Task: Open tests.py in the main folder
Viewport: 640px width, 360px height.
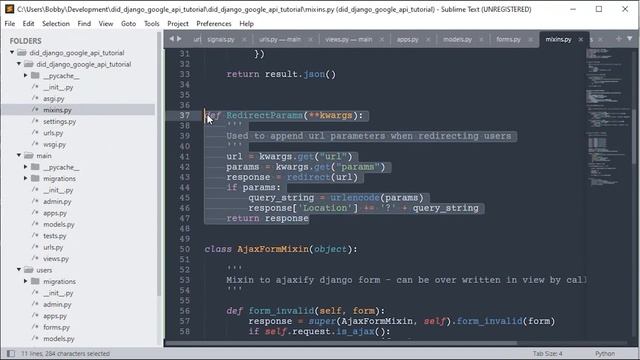Action: click(55, 236)
